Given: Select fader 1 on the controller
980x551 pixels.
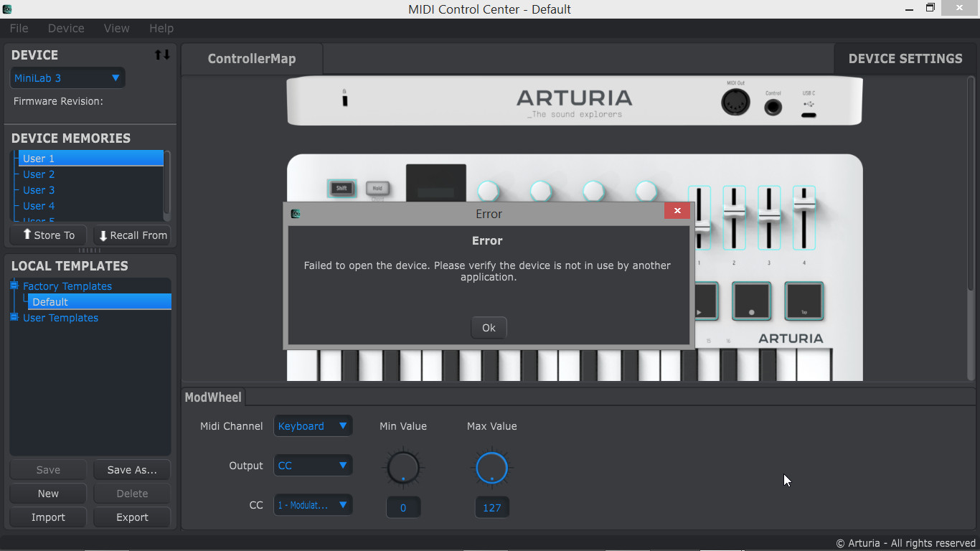Looking at the screenshot, I should pos(699,217).
